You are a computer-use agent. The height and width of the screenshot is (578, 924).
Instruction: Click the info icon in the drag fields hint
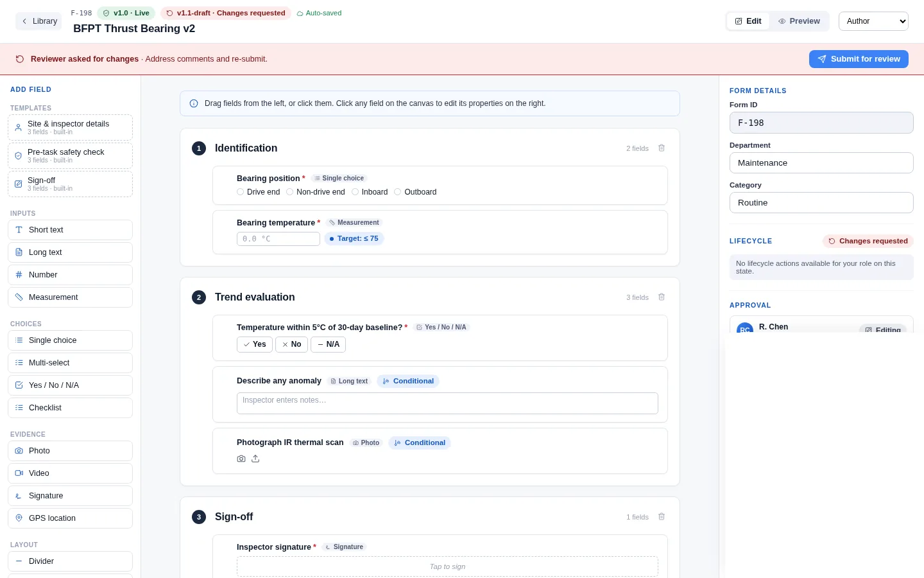[x=194, y=103]
